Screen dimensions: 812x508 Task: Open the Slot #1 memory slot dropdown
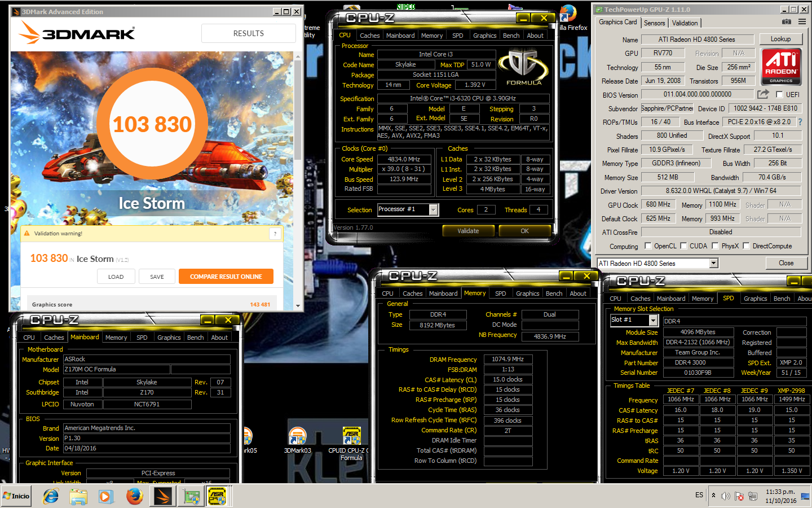point(653,320)
